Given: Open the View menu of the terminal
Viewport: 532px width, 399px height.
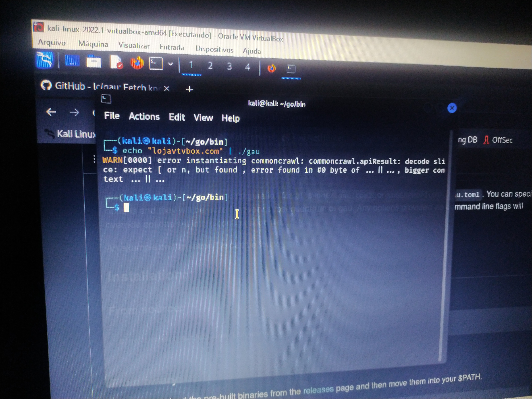Looking at the screenshot, I should [203, 118].
